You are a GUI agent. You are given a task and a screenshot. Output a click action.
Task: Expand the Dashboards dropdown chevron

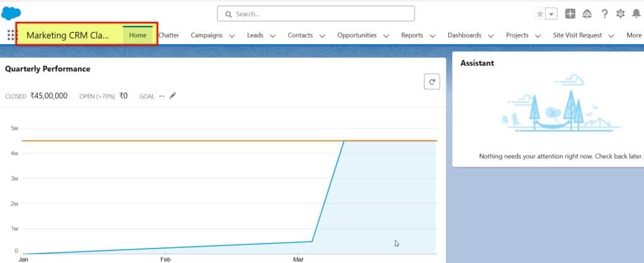491,36
